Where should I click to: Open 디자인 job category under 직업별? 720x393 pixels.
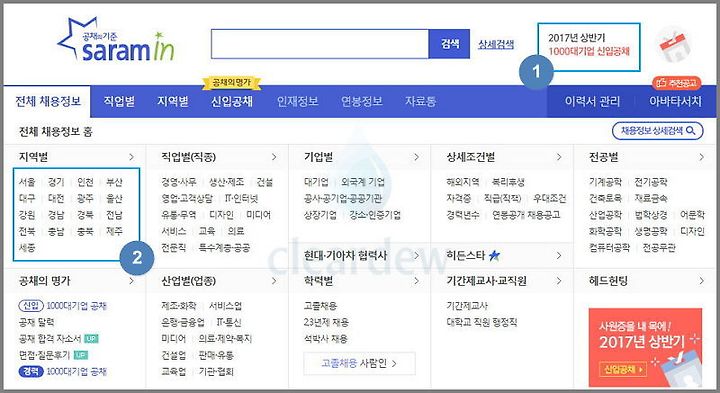click(221, 215)
